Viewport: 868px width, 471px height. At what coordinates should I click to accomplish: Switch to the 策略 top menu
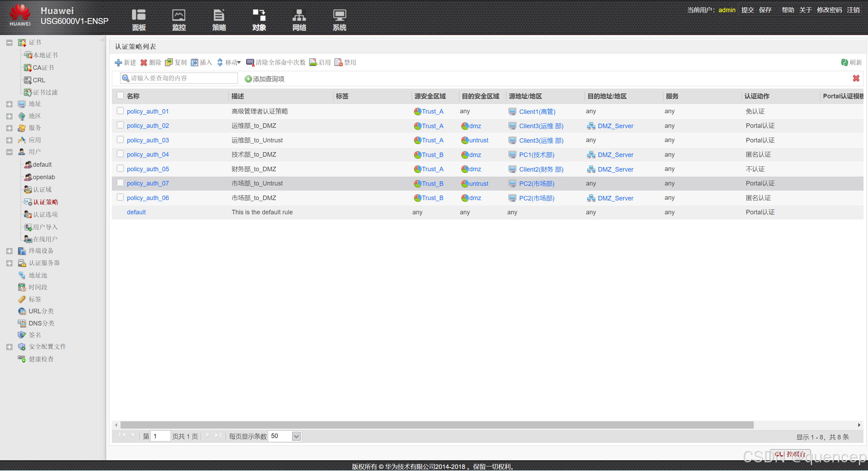click(x=219, y=20)
